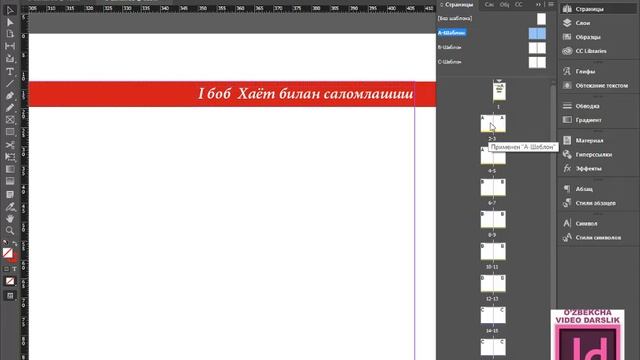This screenshot has width=640, height=360.
Task: Toggle formatting affects container
Action: [6, 269]
